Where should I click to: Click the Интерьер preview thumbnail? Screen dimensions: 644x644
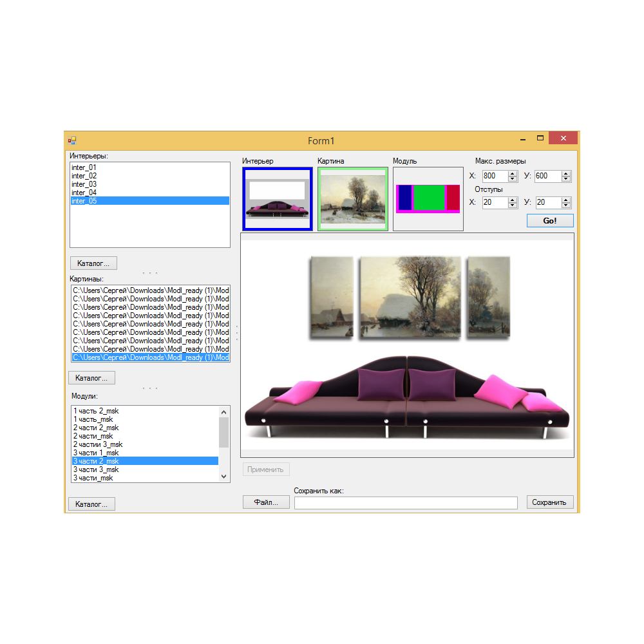(278, 198)
